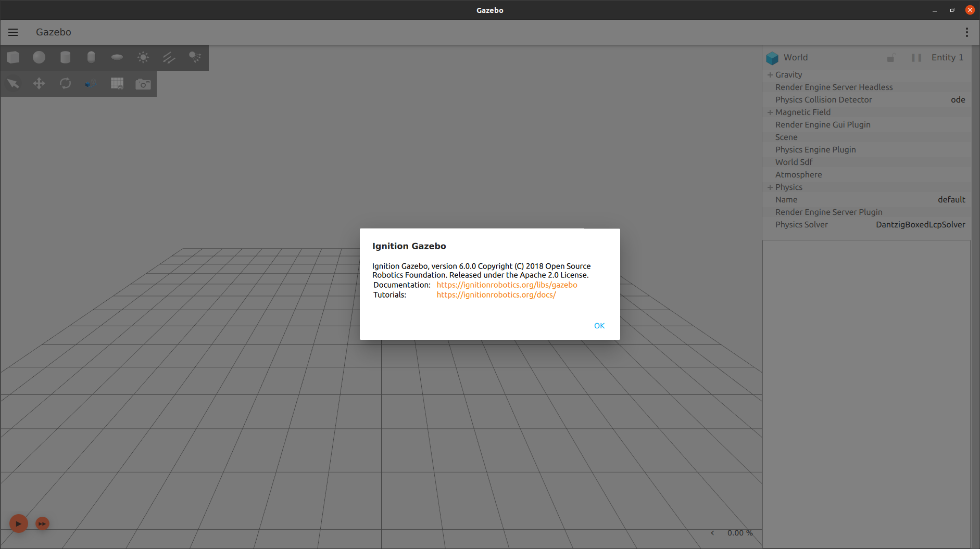The height and width of the screenshot is (549, 980).
Task: Click the 0.00 % real time factor
Action: 740,533
